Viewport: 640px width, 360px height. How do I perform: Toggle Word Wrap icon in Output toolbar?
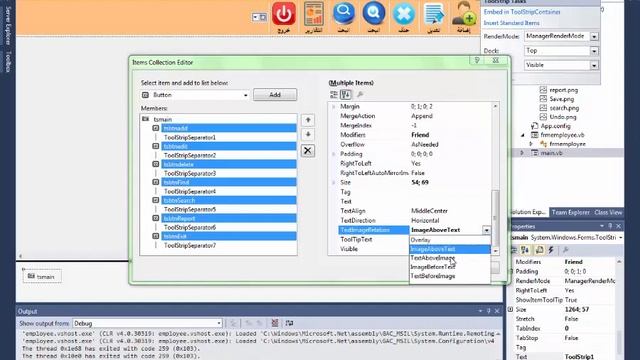coord(289,323)
